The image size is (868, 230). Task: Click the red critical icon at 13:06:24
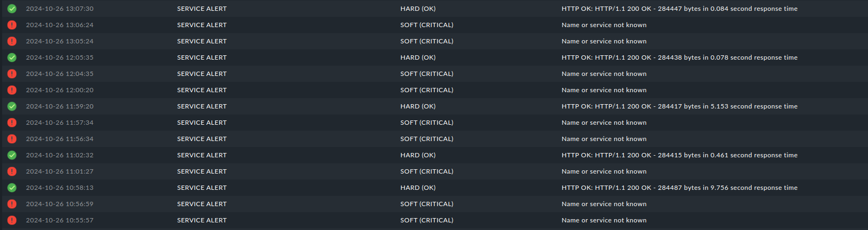point(12,25)
